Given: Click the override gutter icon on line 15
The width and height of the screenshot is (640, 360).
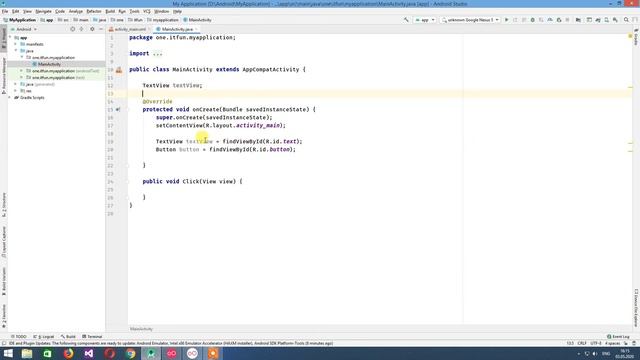Looking at the screenshot, I should 118,109.
